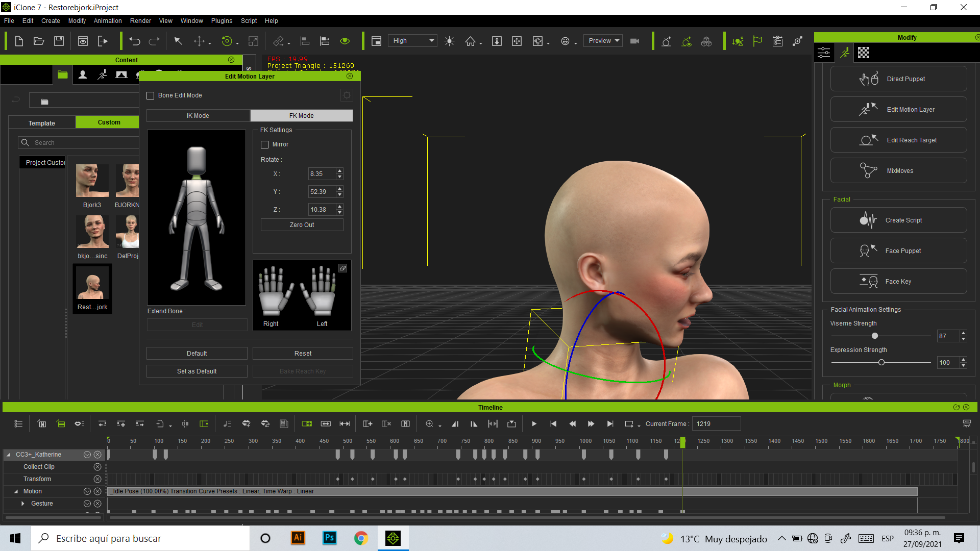Viewport: 980px width, 551px height.
Task: Switch to the Template tab
Action: point(42,123)
